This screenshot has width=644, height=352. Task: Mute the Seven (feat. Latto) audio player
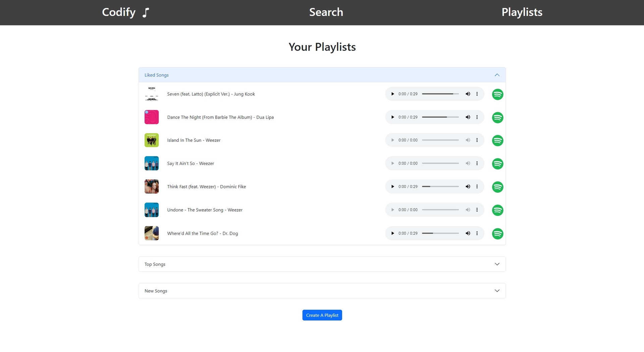(468, 94)
